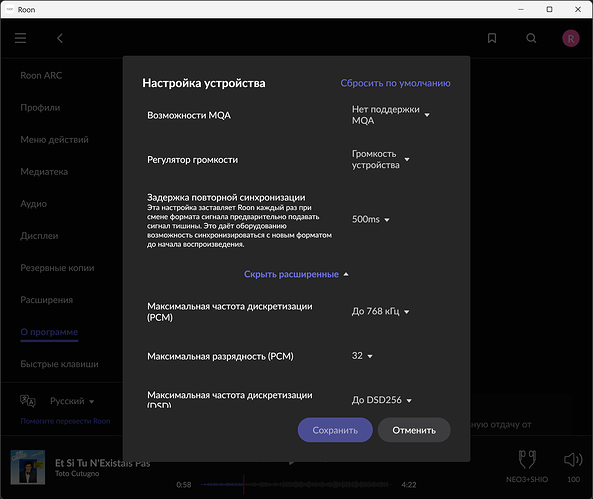Click the track waveform seek bar
Viewport: 593px width, 499px height.
296,485
